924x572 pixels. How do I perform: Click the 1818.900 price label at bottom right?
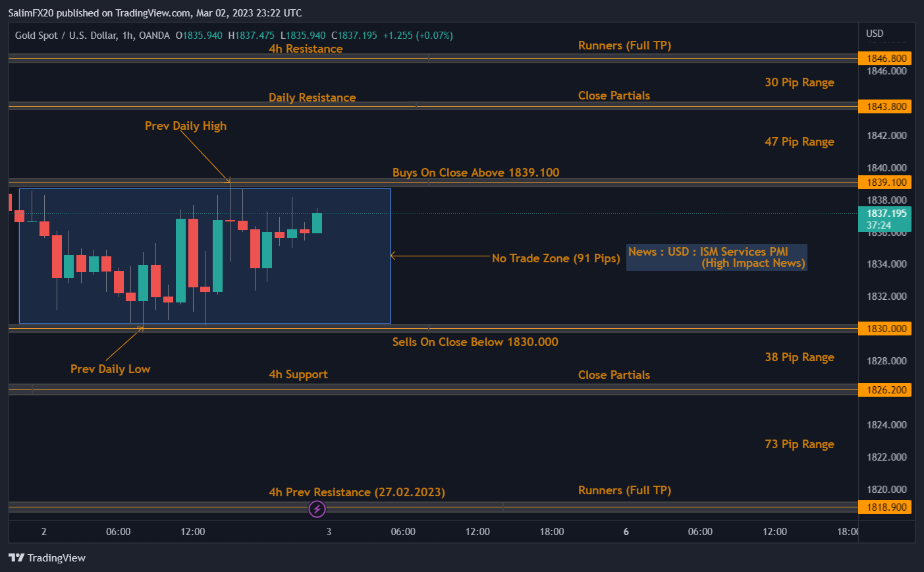click(884, 507)
